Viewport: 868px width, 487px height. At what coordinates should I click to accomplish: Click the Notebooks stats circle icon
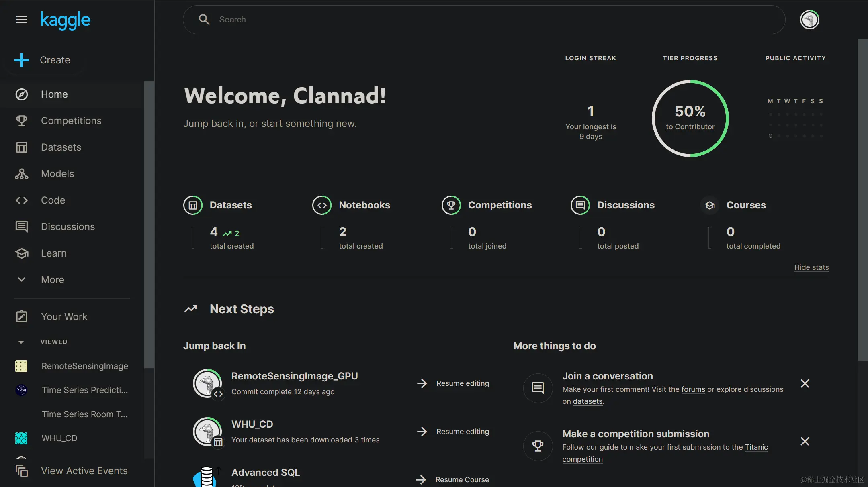(322, 205)
